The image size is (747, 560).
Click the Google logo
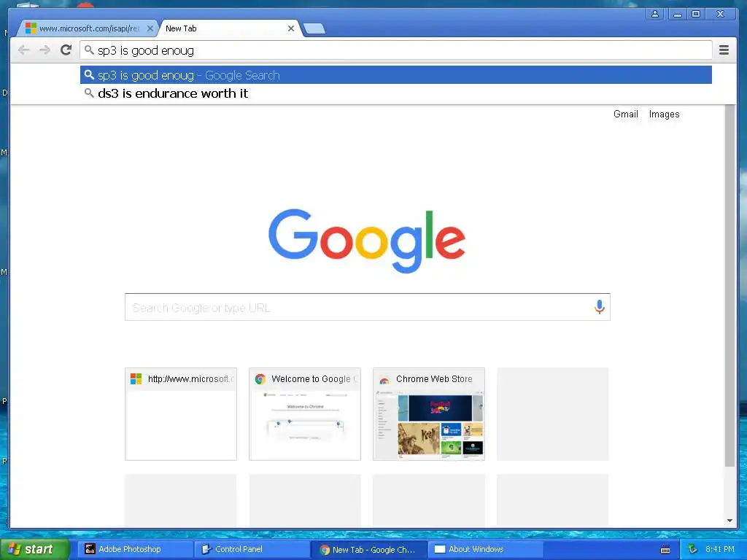[x=367, y=241]
